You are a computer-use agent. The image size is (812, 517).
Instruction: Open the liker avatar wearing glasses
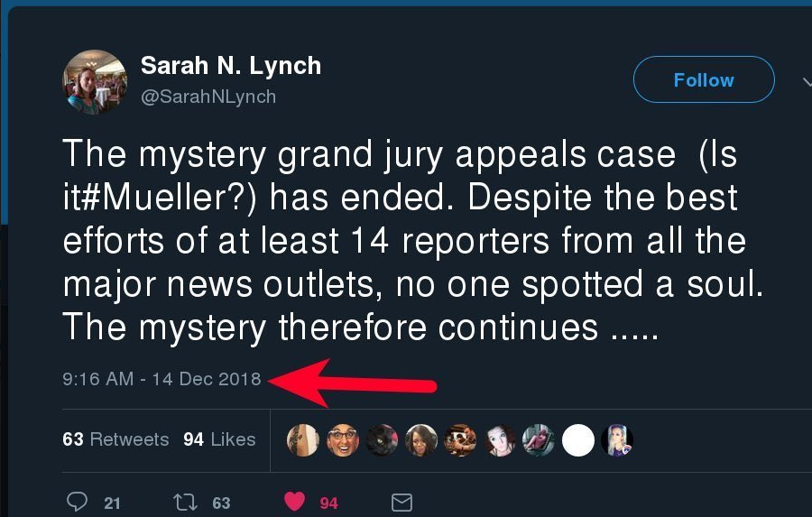coord(343,440)
